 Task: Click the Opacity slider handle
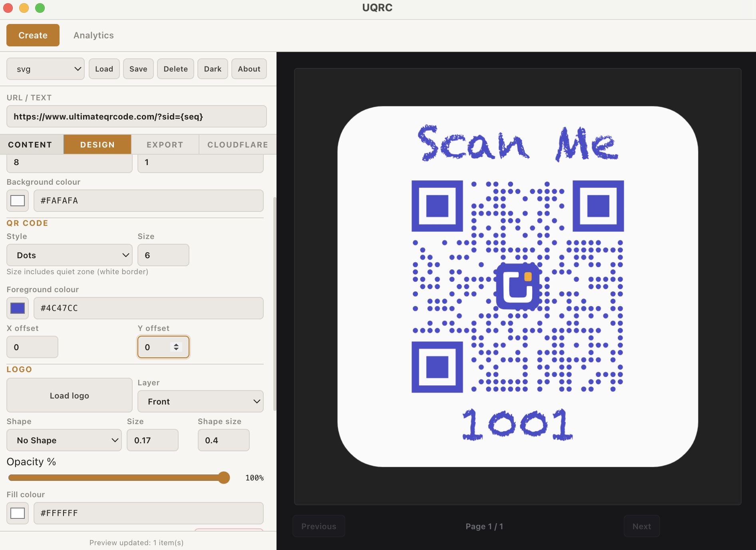click(224, 478)
